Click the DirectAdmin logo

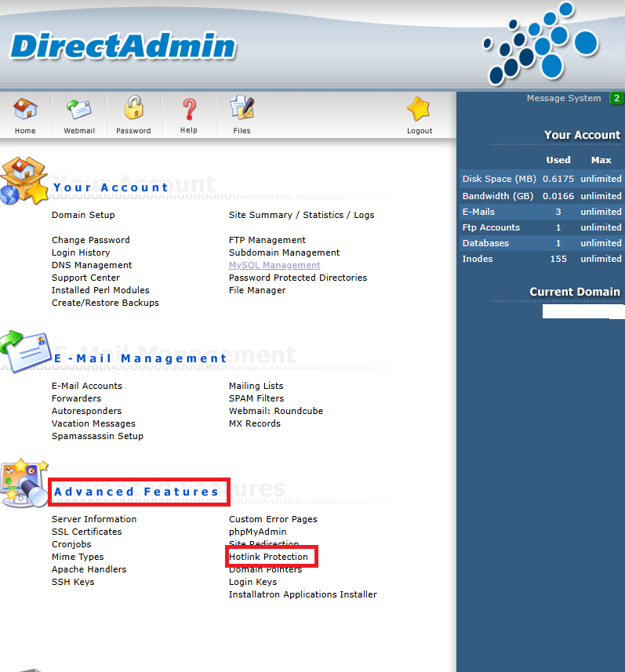[123, 46]
